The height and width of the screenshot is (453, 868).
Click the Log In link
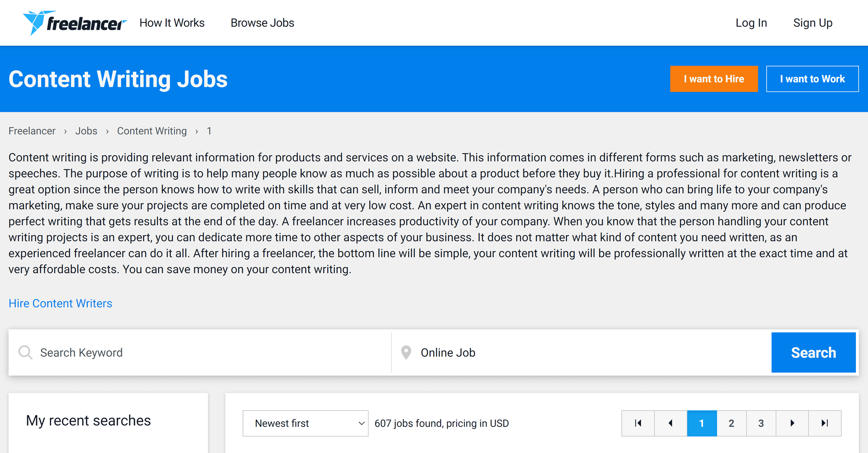751,23
